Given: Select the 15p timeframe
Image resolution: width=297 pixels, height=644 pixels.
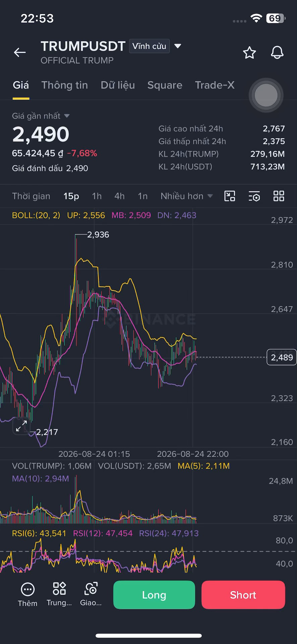Looking at the screenshot, I should (71, 196).
